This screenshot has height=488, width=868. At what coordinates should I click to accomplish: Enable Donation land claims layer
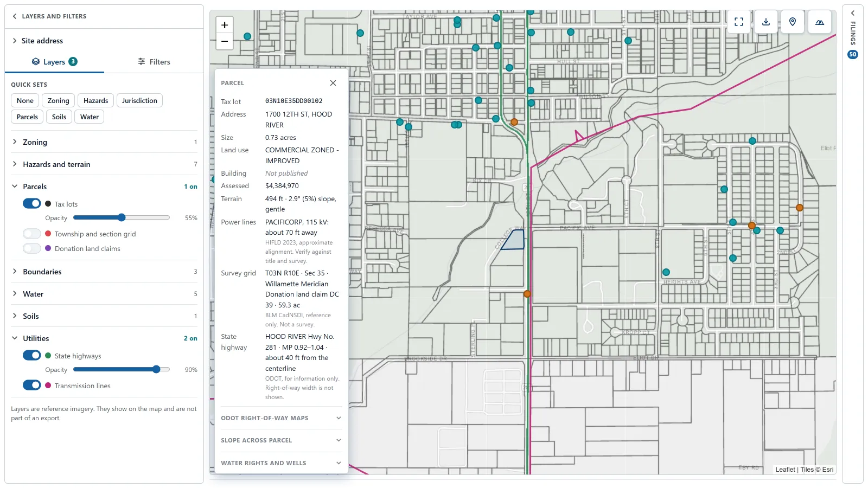click(32, 248)
